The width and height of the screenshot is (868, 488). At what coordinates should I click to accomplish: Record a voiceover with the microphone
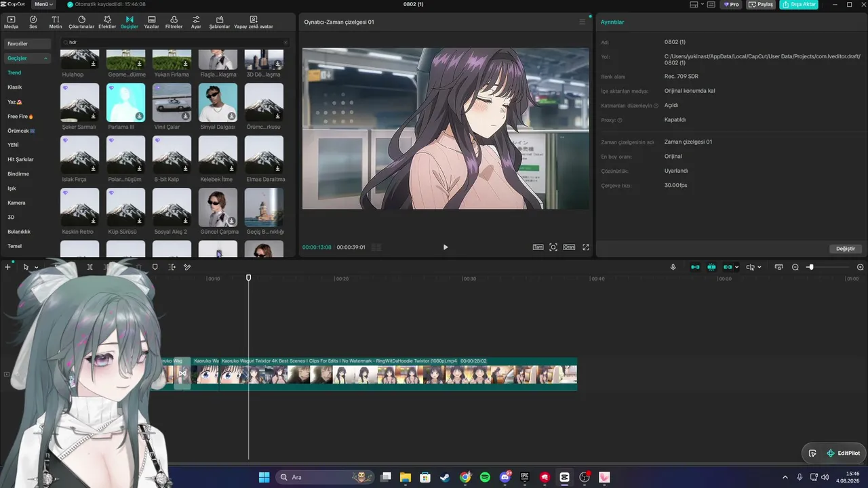point(673,267)
